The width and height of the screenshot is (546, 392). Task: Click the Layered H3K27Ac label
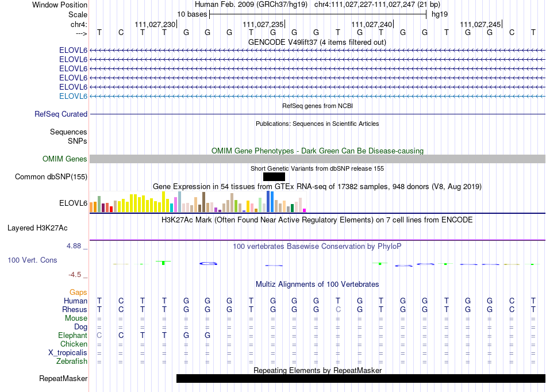(x=37, y=228)
